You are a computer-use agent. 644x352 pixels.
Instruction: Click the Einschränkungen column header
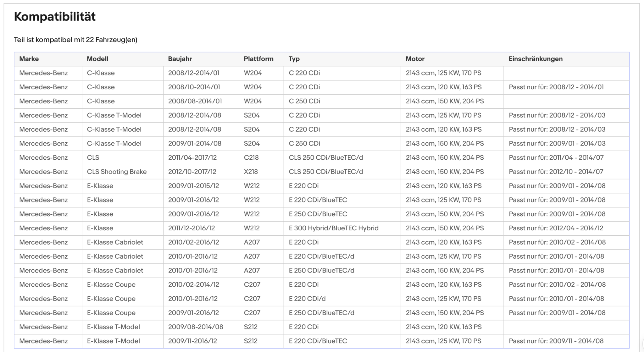pos(536,59)
